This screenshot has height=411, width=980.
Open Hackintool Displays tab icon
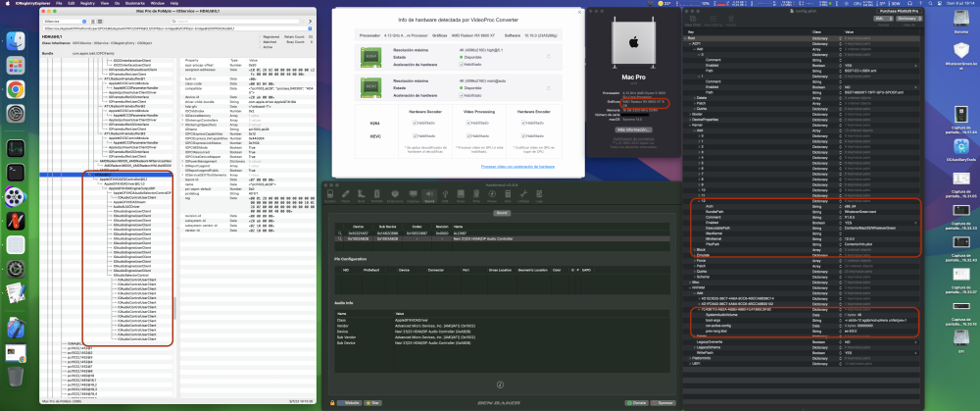414,194
